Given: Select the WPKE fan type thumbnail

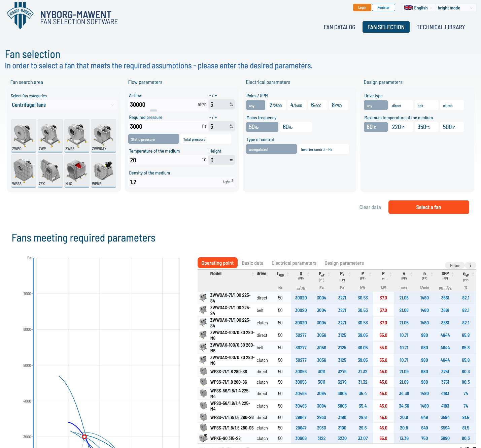Looking at the screenshot, I should pos(103,170).
